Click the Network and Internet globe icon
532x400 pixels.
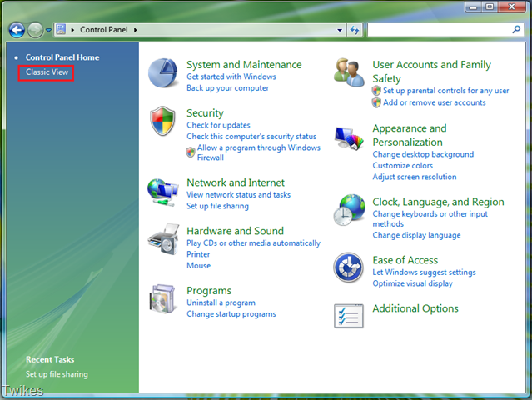(x=163, y=192)
